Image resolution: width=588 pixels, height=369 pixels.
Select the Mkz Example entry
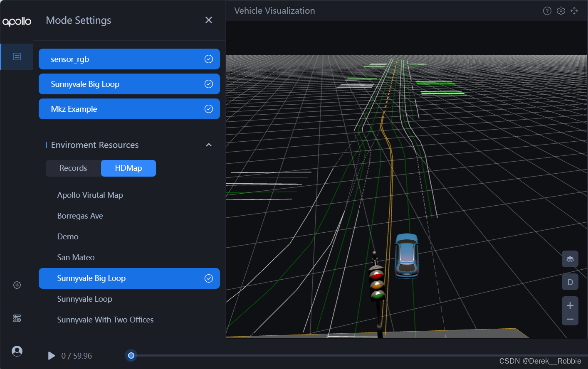pos(129,109)
